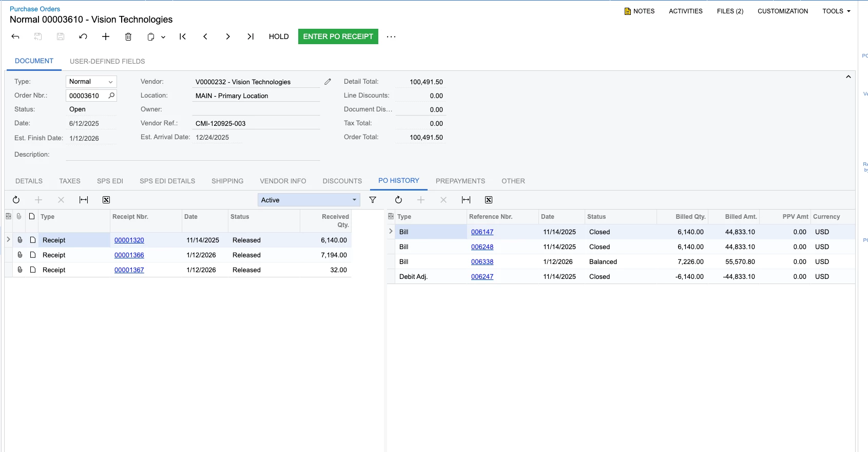The width and height of the screenshot is (868, 452).
Task: Edit the vendor with pencil icon
Action: coord(327,82)
